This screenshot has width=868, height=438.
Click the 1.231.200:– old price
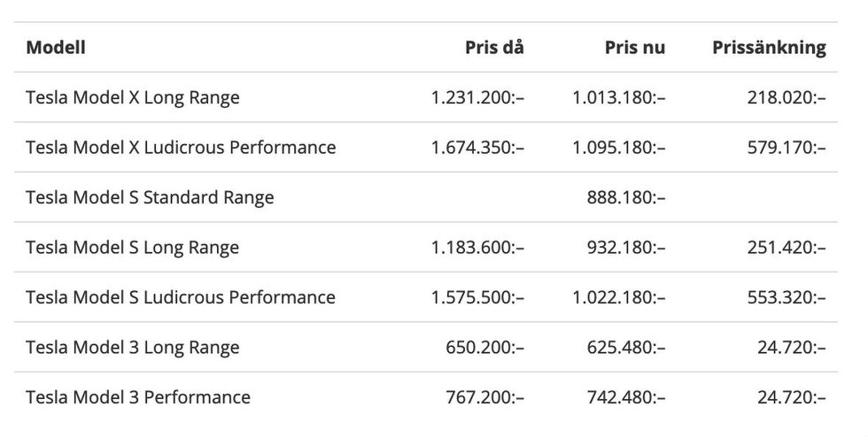point(477,97)
